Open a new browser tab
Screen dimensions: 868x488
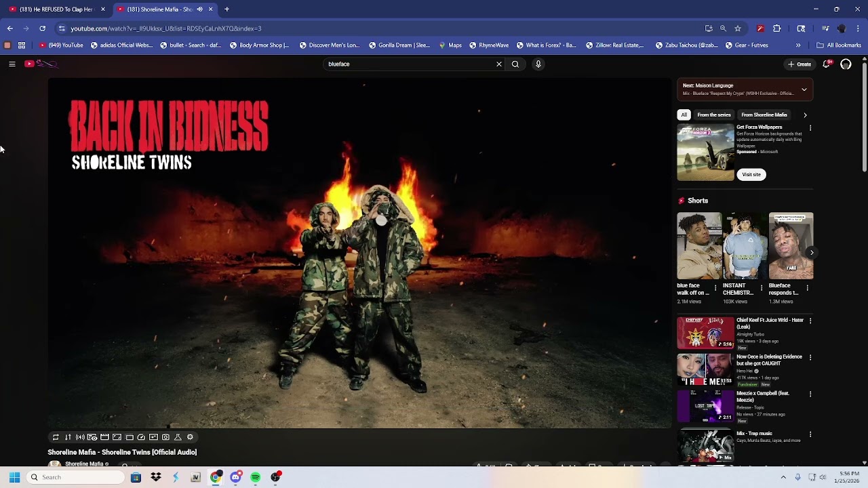[226, 9]
